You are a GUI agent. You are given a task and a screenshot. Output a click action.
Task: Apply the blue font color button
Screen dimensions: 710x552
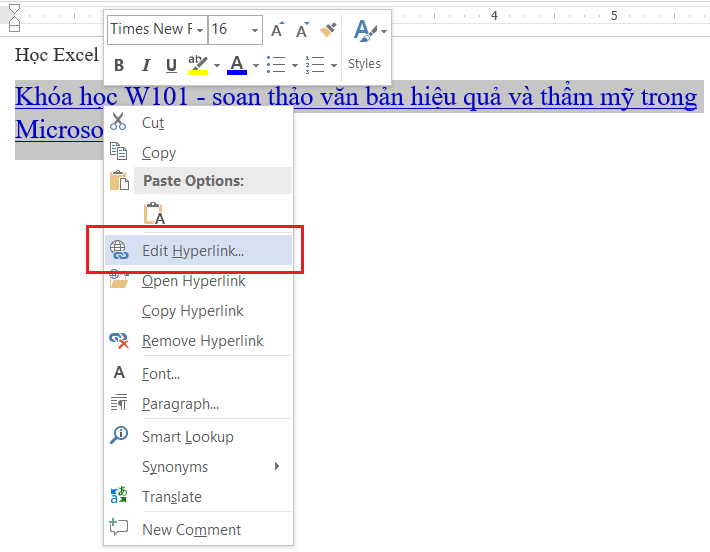[x=236, y=66]
